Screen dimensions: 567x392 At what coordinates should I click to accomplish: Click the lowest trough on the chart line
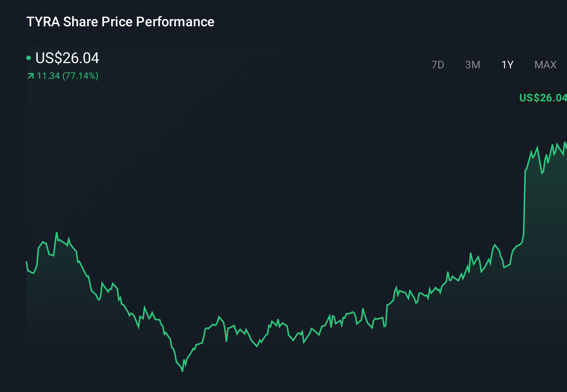coord(182,371)
